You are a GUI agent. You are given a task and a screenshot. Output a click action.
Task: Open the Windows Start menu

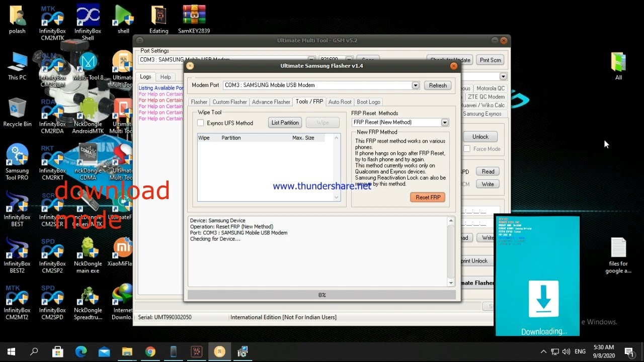pos(11,351)
